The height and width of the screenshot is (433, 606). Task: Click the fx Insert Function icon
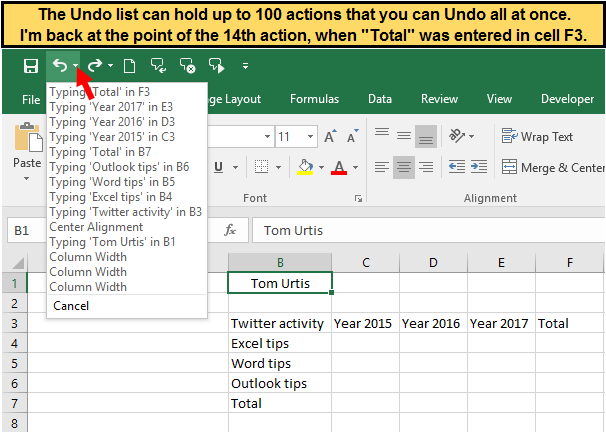(x=230, y=230)
